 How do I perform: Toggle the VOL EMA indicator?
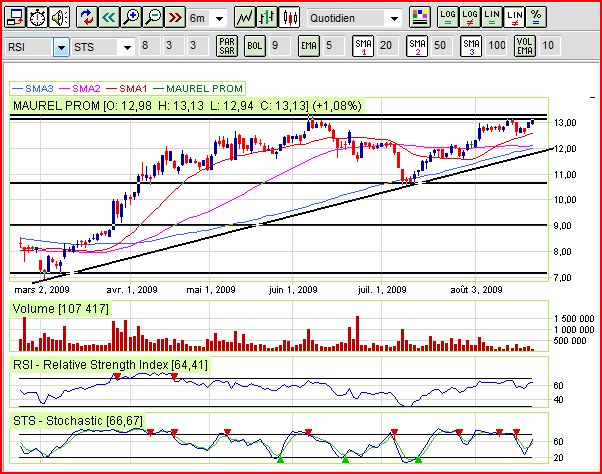click(525, 46)
